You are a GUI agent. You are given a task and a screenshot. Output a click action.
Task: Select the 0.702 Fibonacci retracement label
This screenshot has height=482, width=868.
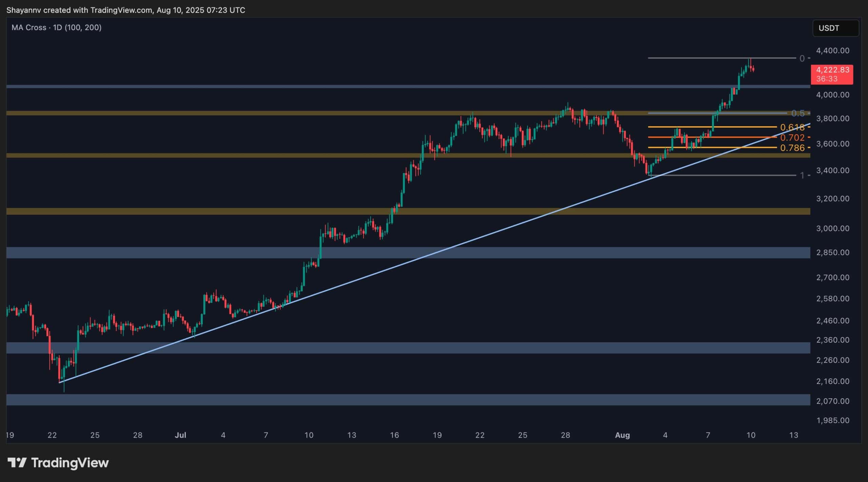(x=793, y=137)
